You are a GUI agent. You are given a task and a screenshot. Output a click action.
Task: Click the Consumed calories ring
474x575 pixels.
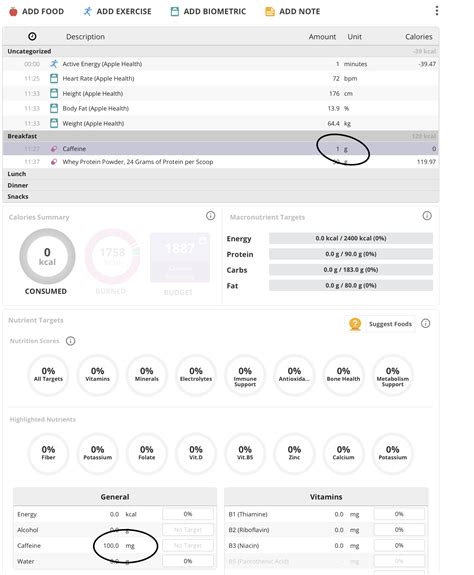47,256
